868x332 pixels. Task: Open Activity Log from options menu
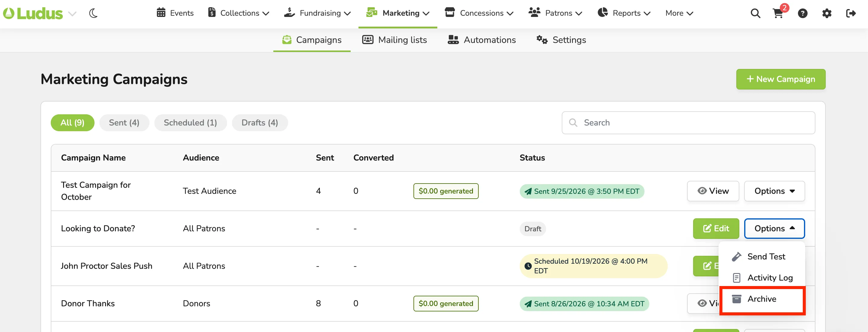(761, 278)
